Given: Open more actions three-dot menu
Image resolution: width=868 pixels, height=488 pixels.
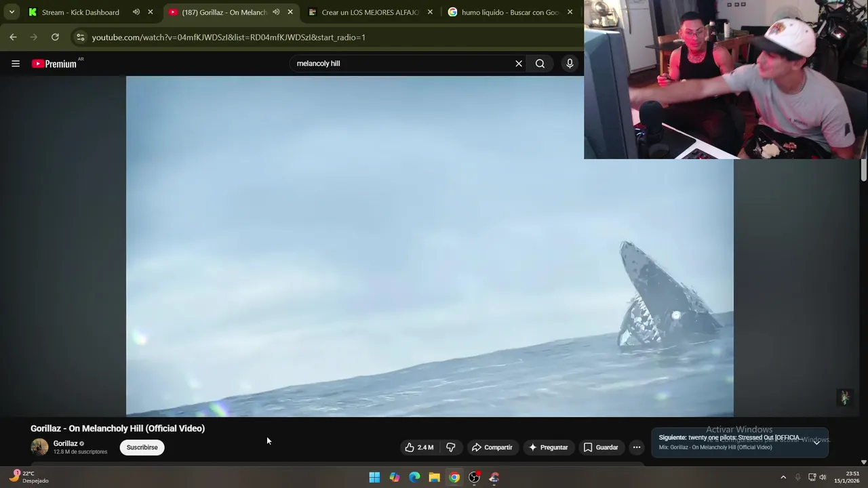Looking at the screenshot, I should [x=636, y=447].
